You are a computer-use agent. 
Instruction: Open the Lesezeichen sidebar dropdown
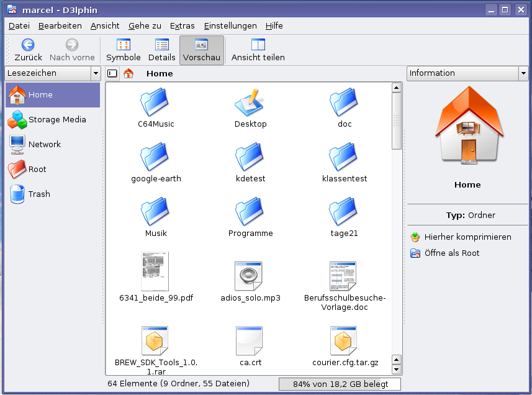[x=96, y=73]
